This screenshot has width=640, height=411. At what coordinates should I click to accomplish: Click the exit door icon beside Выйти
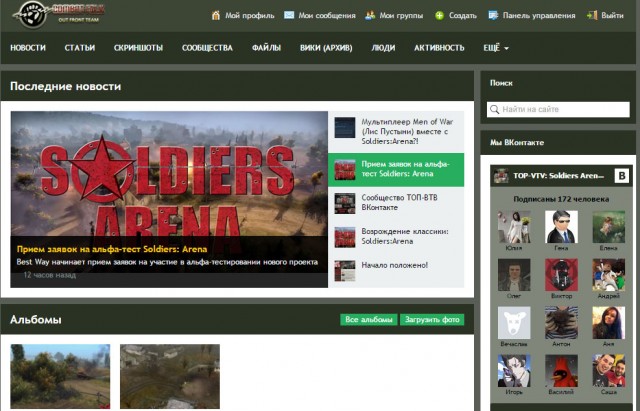(x=592, y=16)
